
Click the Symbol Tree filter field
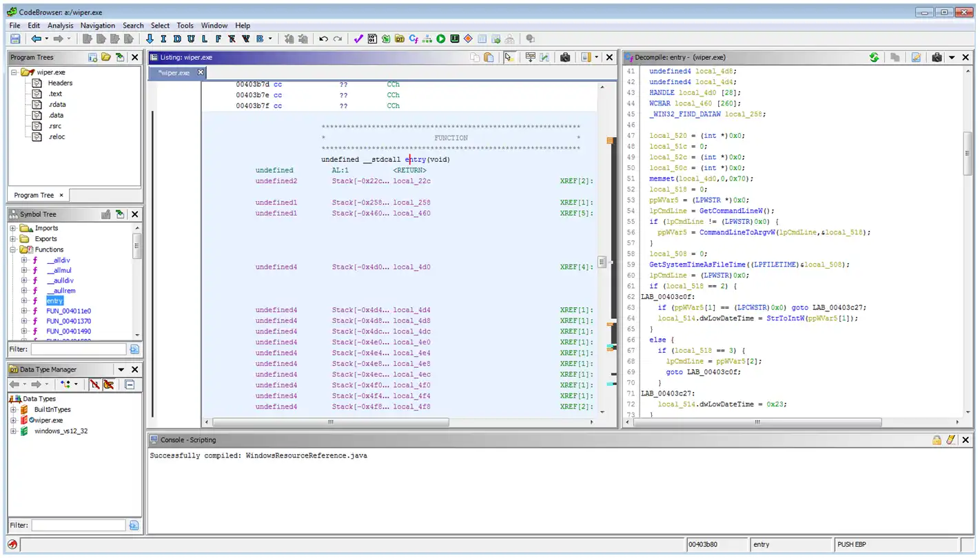point(79,349)
